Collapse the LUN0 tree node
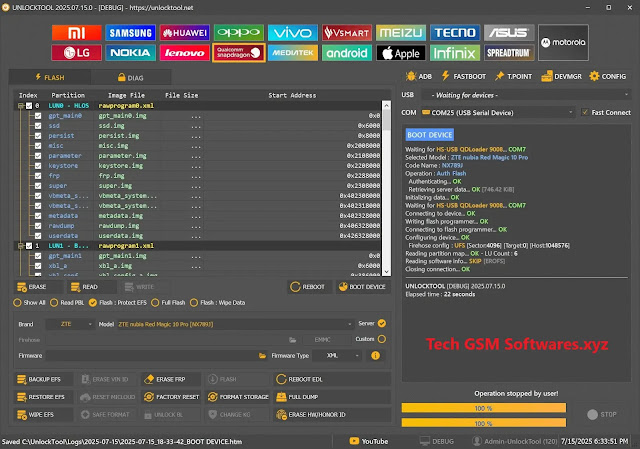This screenshot has width=640, height=449. point(20,106)
